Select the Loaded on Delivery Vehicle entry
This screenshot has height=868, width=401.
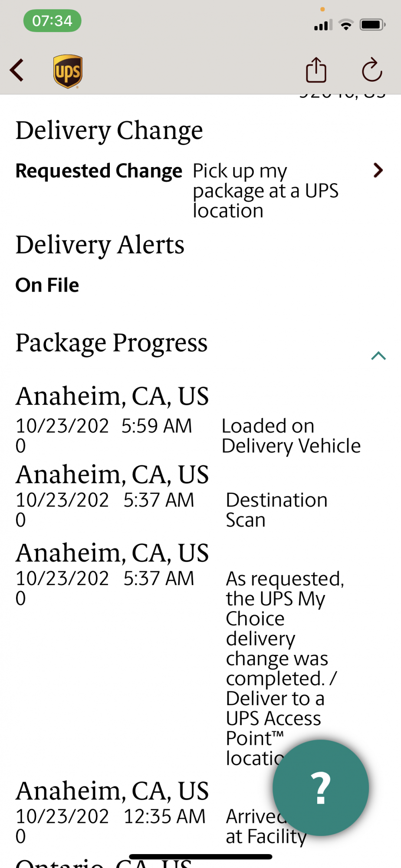tap(291, 436)
